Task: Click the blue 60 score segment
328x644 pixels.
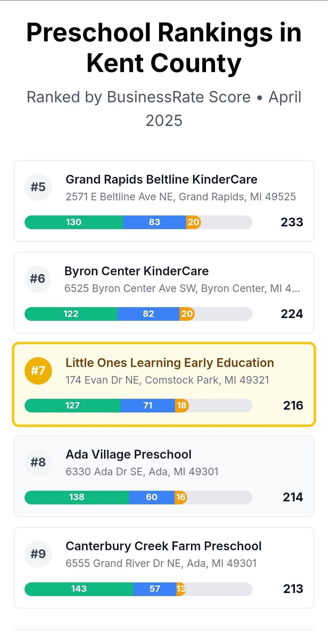Action: pyautogui.click(x=152, y=497)
